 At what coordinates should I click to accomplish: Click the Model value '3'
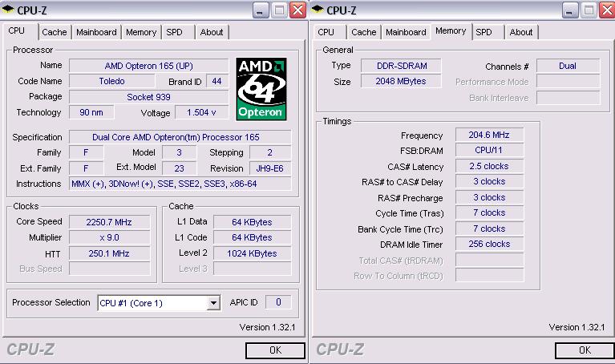(x=180, y=152)
